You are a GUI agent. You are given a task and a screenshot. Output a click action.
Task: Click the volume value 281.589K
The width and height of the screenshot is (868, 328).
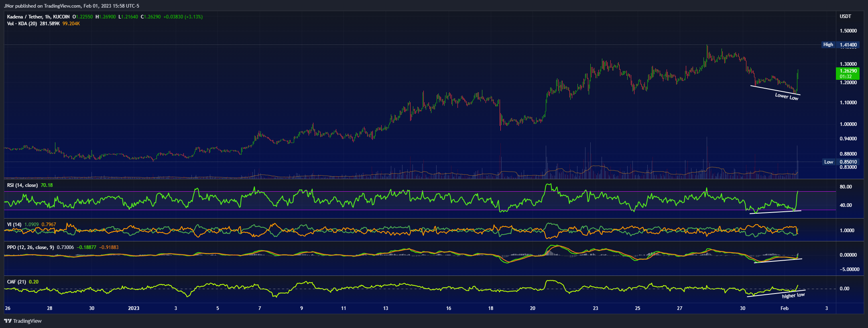tap(50, 24)
